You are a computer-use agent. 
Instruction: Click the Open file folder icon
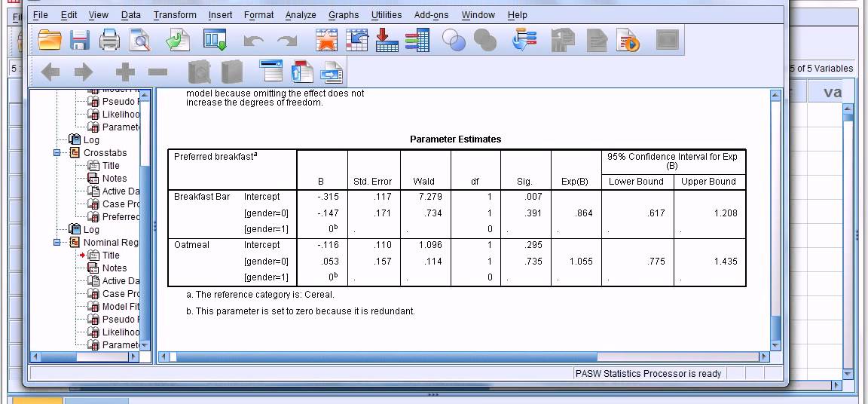point(50,41)
